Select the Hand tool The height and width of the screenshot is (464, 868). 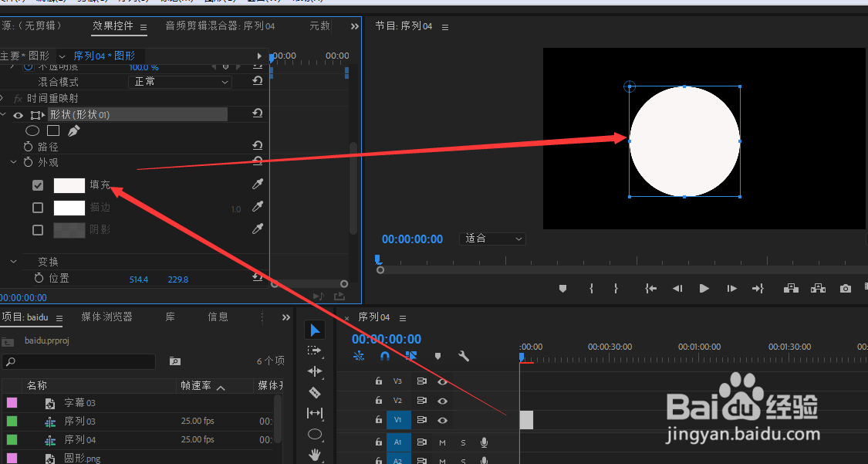coord(315,455)
